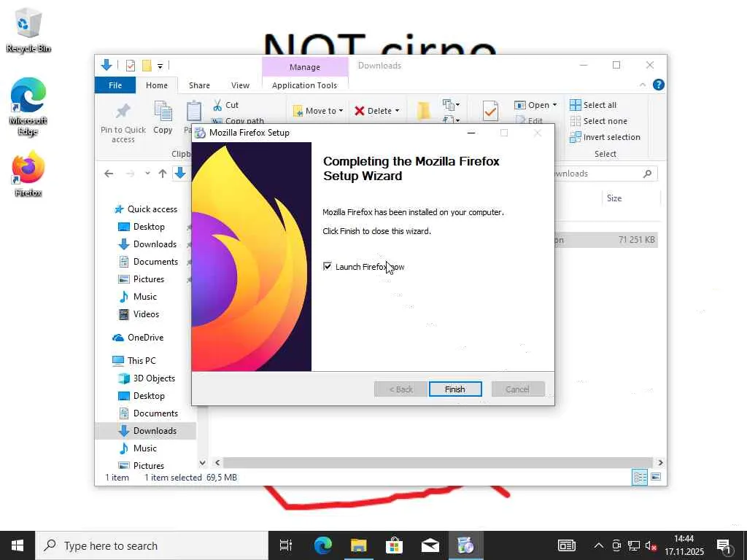Click the search magnifier in Explorer
Viewport: 747px width, 560px height.
pos(647,174)
